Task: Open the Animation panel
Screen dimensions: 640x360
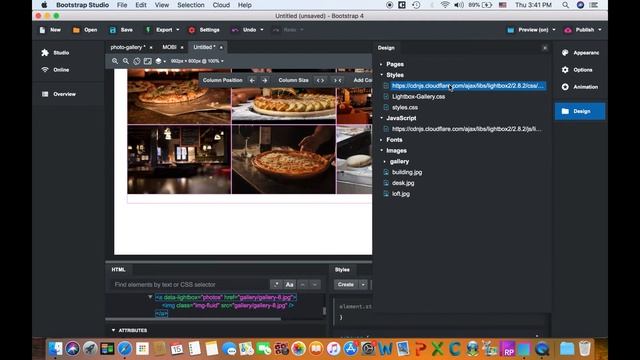Action: 580,87
